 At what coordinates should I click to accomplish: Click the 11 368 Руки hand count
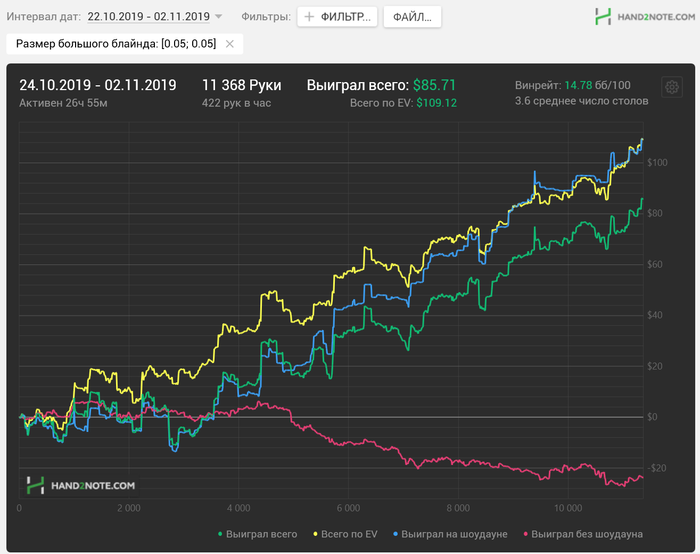(x=242, y=85)
